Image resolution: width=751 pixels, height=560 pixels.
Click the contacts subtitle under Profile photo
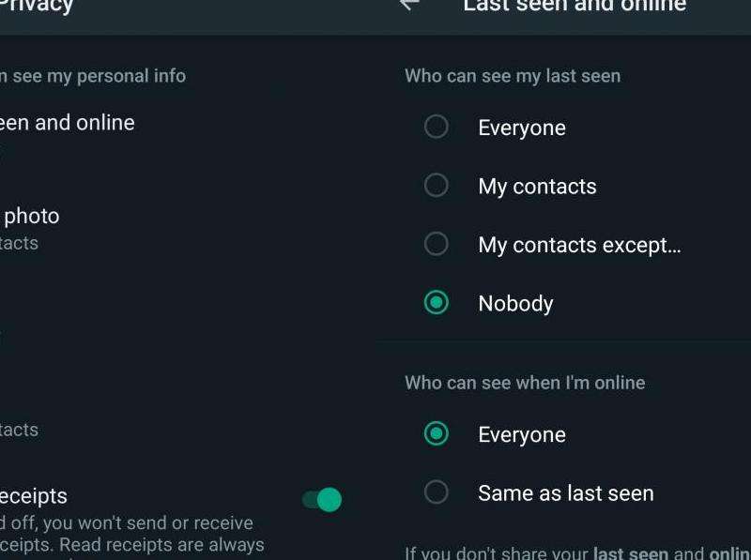(x=19, y=243)
